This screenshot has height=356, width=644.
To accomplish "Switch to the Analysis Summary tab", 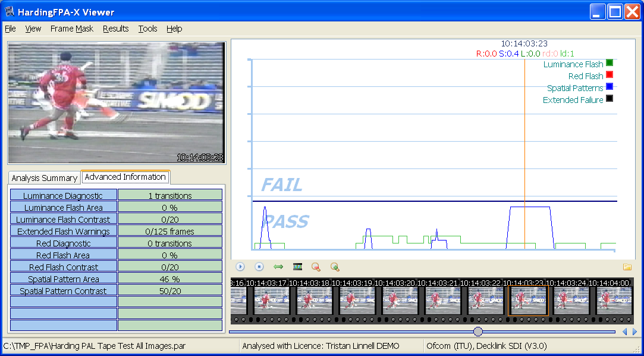I will (45, 178).
